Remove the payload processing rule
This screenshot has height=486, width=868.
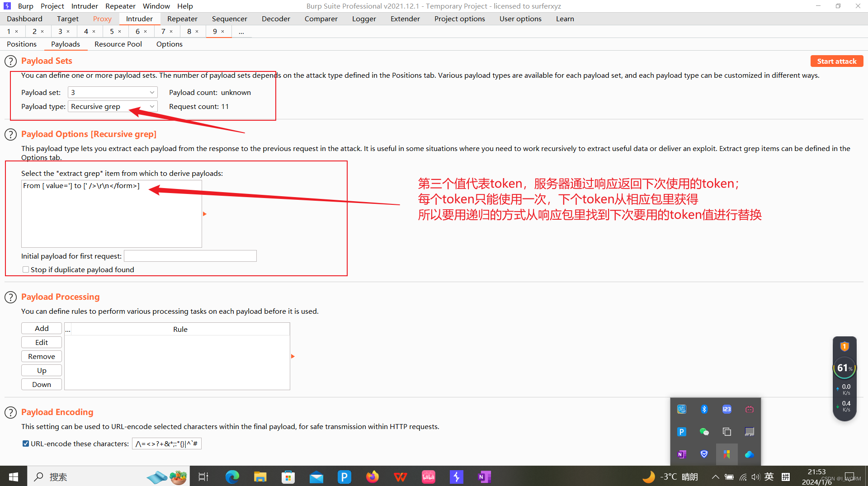pyautogui.click(x=42, y=356)
